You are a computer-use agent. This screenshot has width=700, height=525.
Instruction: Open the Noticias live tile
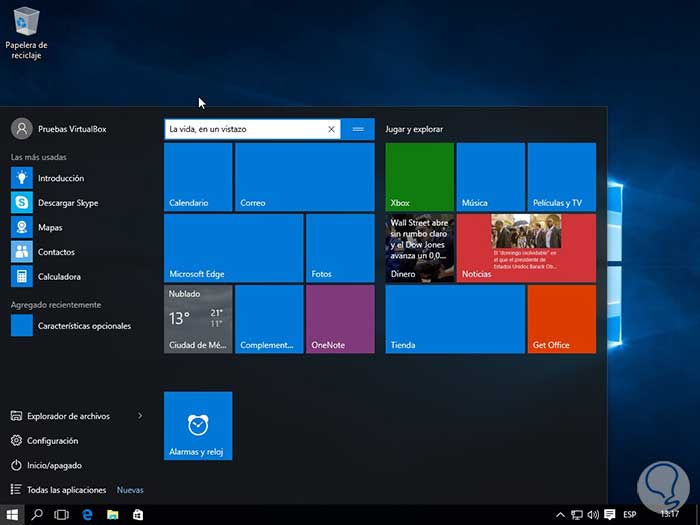pos(526,247)
